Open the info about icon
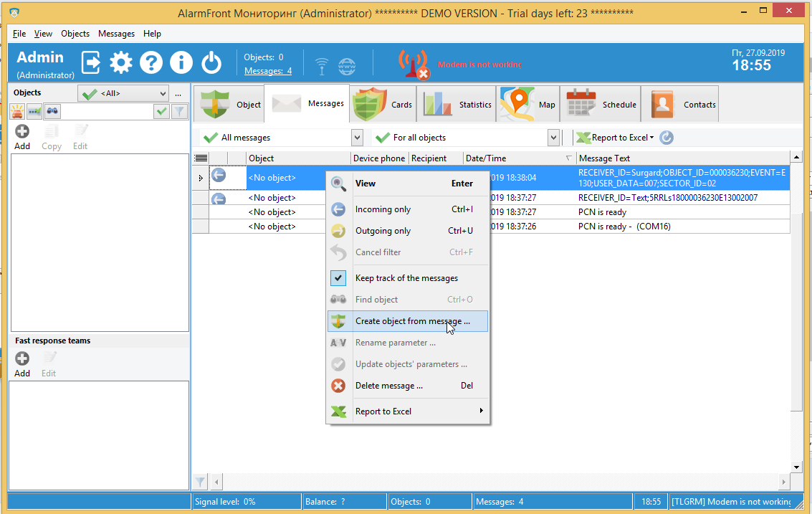 [x=181, y=62]
